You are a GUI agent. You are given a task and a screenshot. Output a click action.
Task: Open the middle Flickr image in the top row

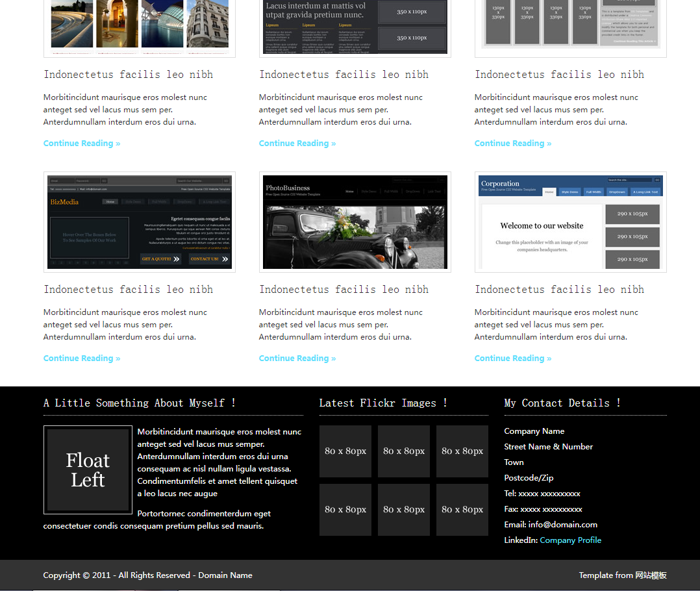[x=404, y=451]
